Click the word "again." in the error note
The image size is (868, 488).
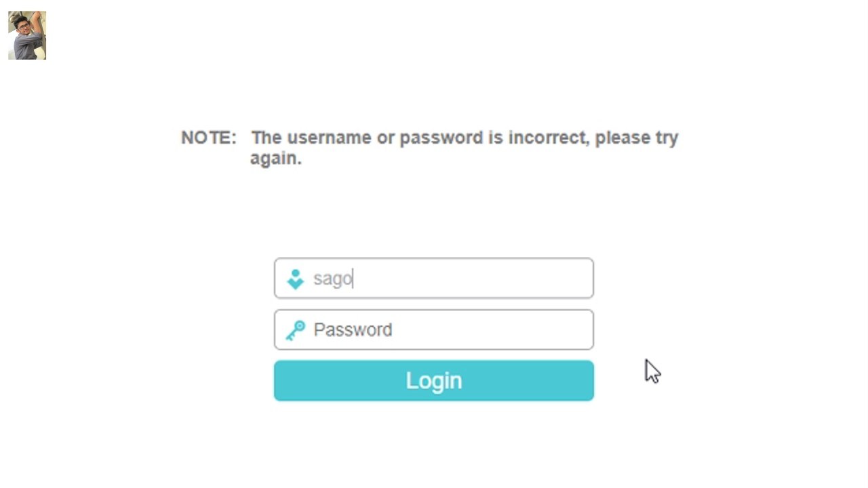coord(276,159)
